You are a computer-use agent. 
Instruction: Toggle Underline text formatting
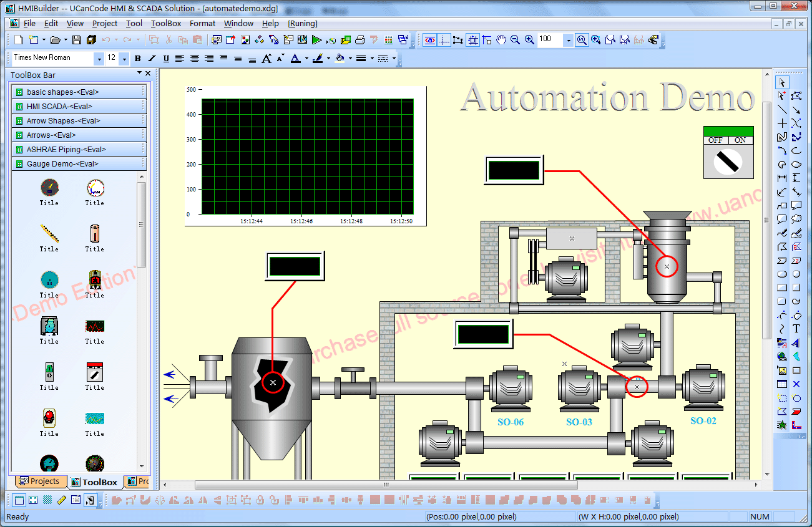[x=165, y=58]
